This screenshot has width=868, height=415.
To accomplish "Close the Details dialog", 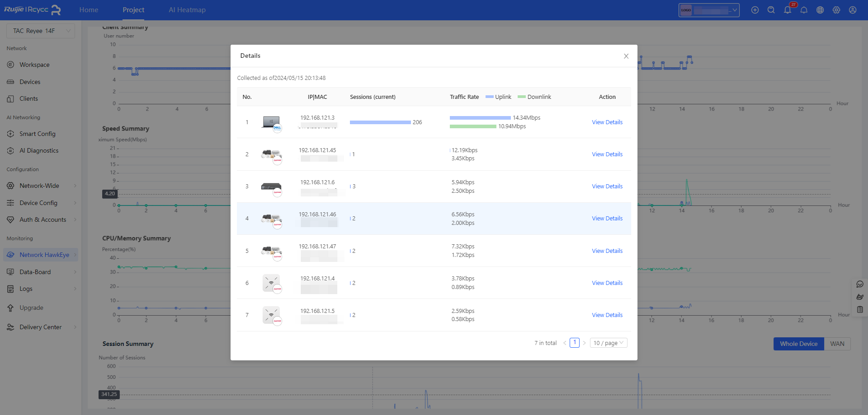I will [x=626, y=56].
